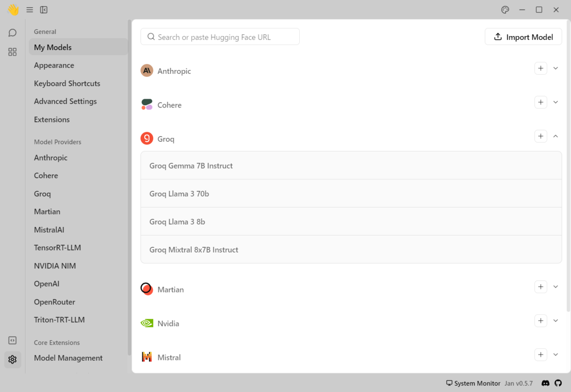Expand the Martian models list
571x392 pixels.
pyautogui.click(x=555, y=287)
